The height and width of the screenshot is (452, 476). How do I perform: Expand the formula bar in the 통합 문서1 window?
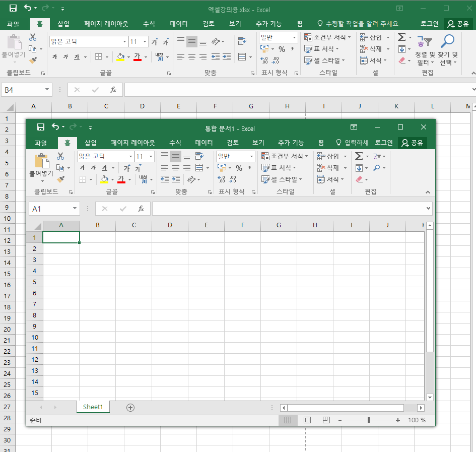click(428, 209)
